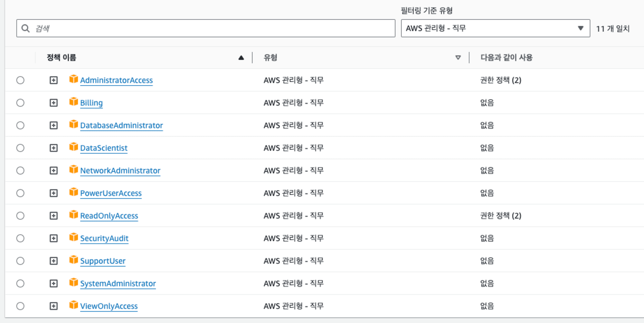Open the AdministratorAccess policy link
Image resolution: width=644 pixels, height=323 pixels.
coord(117,80)
